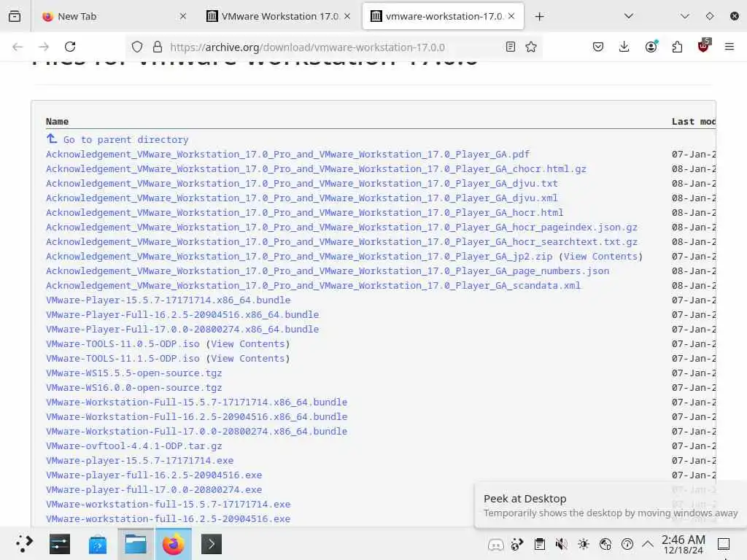Viewport: 747px width, 560px height.
Task: Open the clipboard tray icon
Action: coord(540,544)
